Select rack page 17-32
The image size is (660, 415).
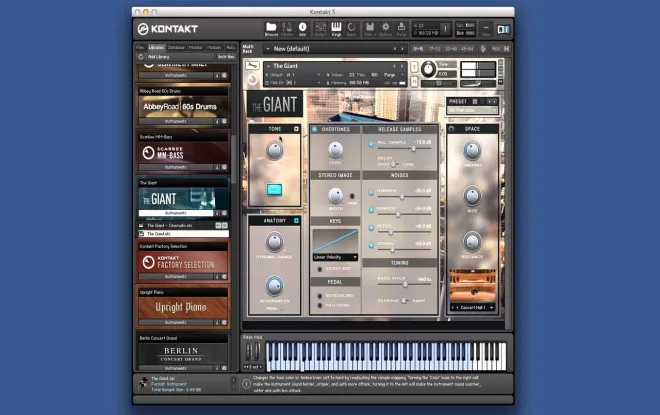[434, 49]
